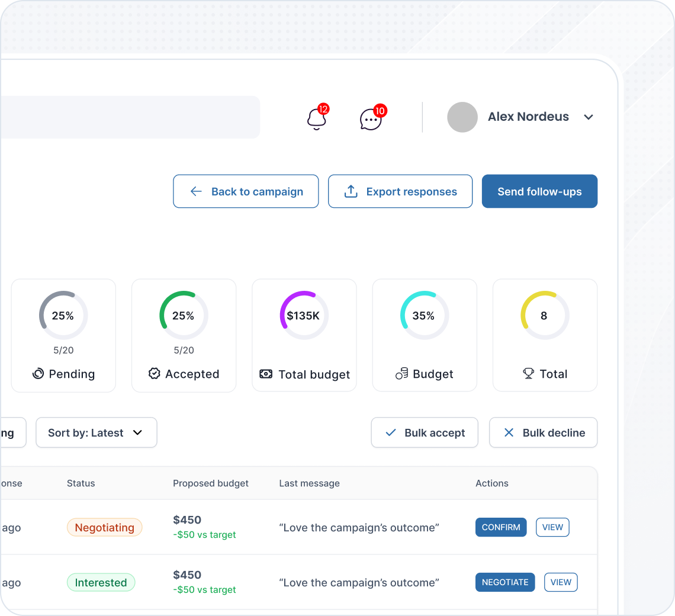
Task: Click the X icon in Bulk decline
Action: tap(509, 432)
